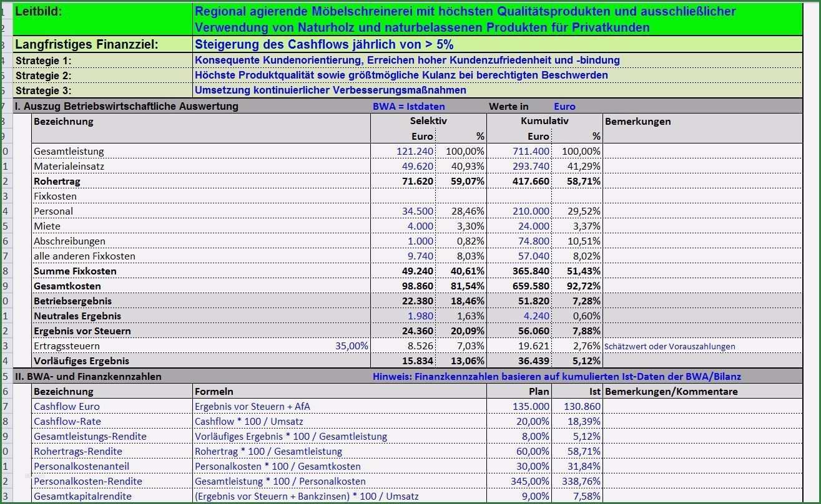Image resolution: width=821 pixels, height=504 pixels.
Task: Select the 'Schätzwert oder Vorauszahlungen' remark cell
Action: point(669,346)
